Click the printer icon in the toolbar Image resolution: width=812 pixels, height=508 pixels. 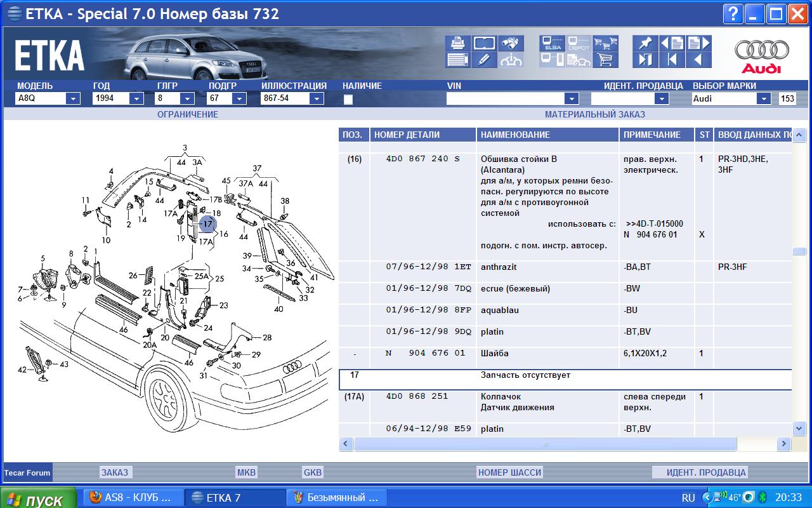[x=457, y=43]
